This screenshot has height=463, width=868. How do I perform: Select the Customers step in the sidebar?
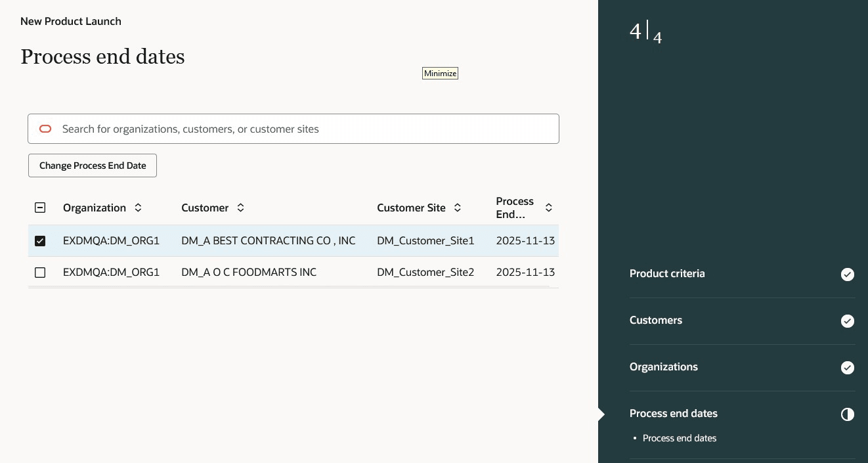coord(655,320)
